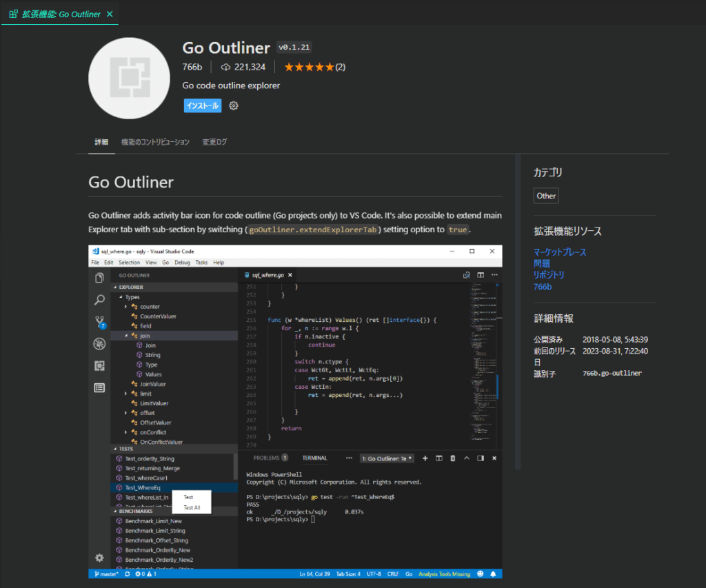Kill the terminal with the trash icon
This screenshot has width=706, height=588.
tap(453, 458)
